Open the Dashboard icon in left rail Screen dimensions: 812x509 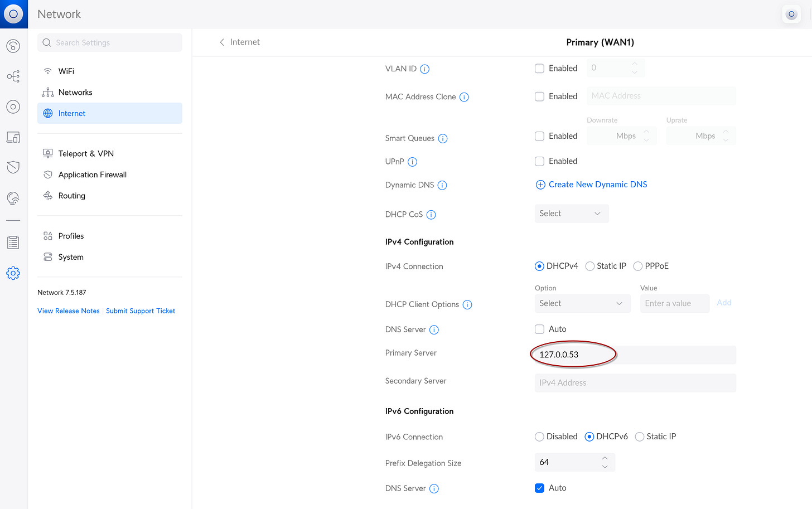pos(13,46)
